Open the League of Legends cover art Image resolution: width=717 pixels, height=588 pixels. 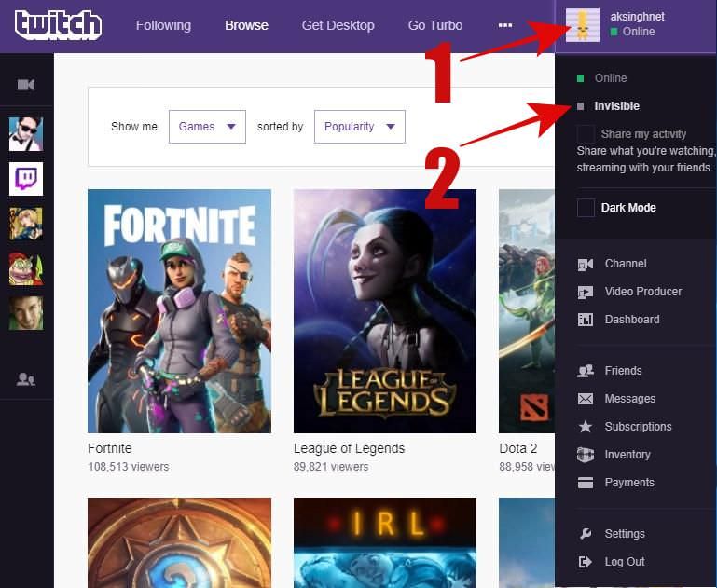384,311
